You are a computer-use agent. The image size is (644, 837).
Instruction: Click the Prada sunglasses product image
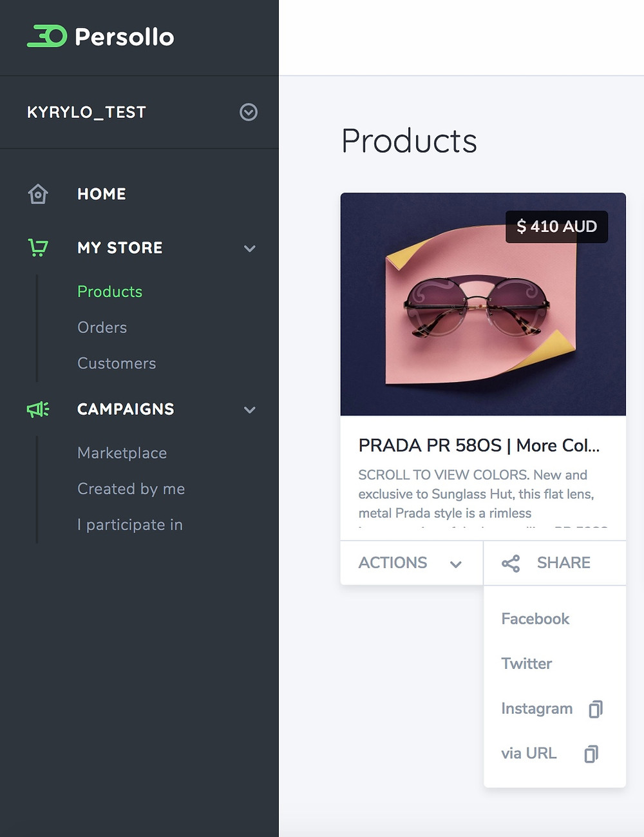click(483, 304)
